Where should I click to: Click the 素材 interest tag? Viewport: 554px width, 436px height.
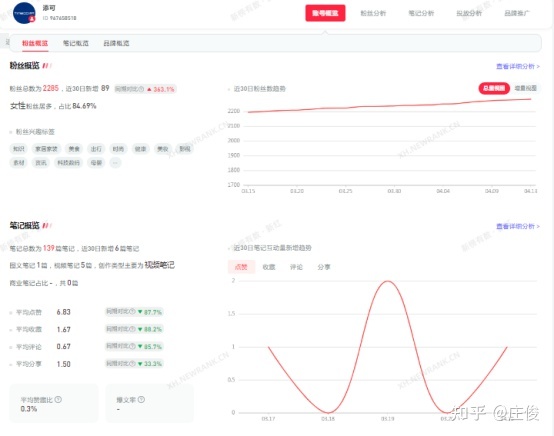tap(19, 163)
